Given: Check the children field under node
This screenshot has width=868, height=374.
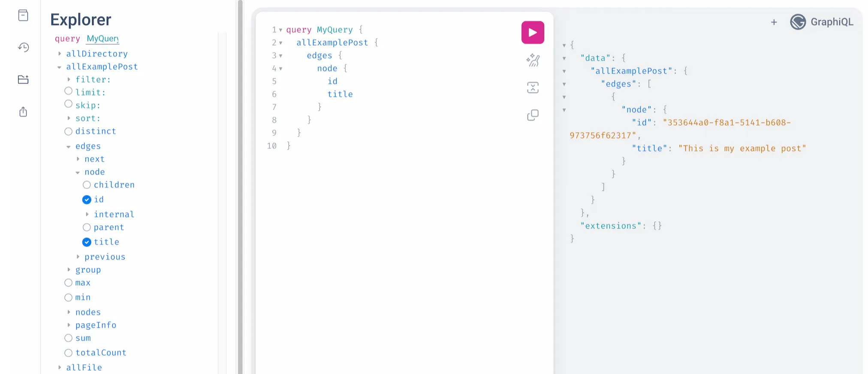Looking at the screenshot, I should [87, 185].
